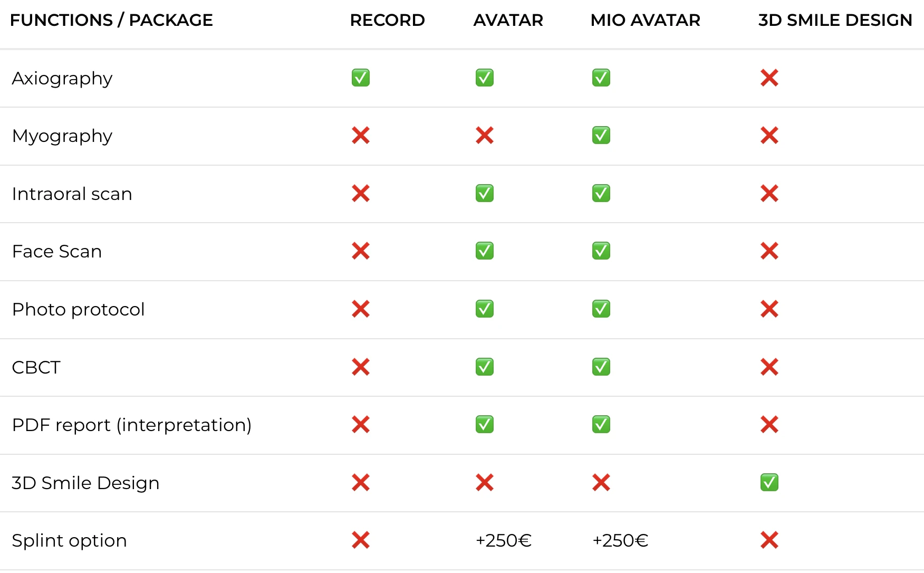The height and width of the screenshot is (573, 924).
Task: Click the FUNCTIONS / PACKAGE header
Action: [111, 20]
